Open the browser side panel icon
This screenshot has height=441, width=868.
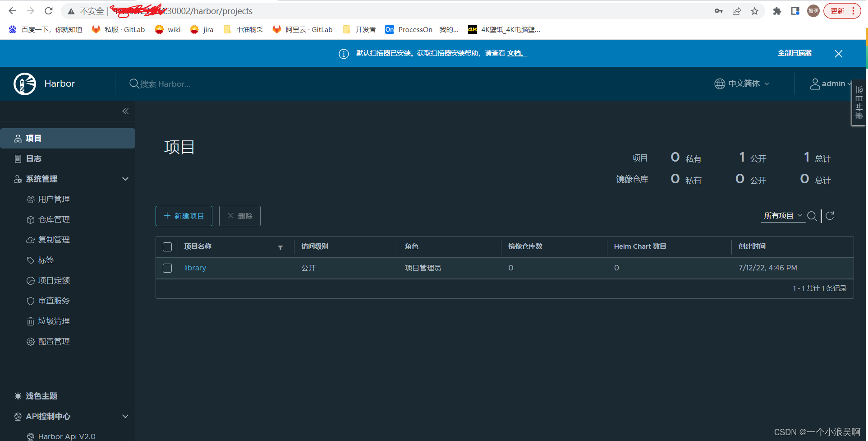coord(795,11)
